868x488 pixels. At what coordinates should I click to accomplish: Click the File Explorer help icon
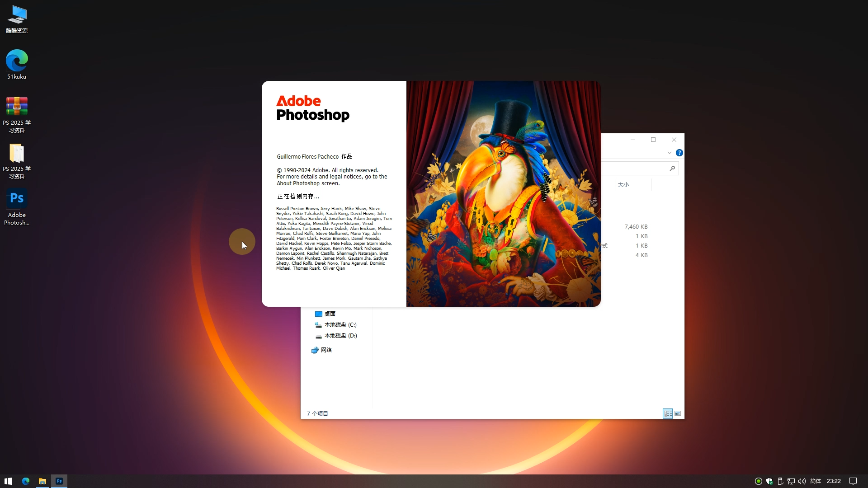pos(679,153)
